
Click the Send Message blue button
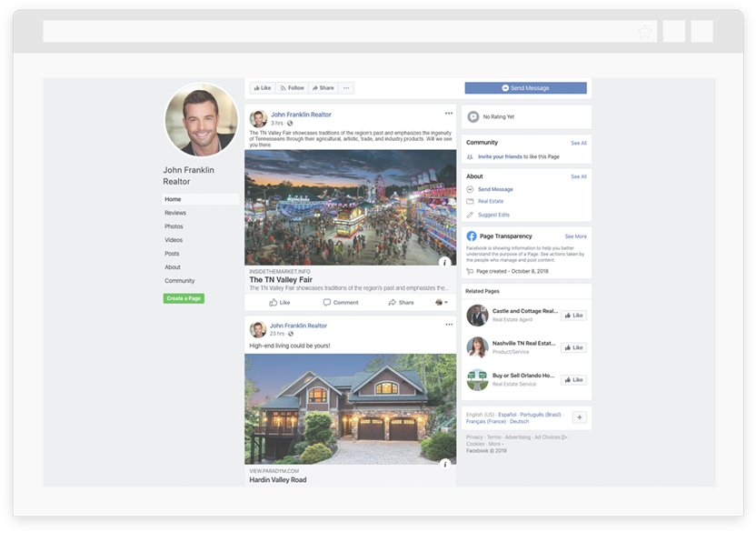pyautogui.click(x=525, y=88)
